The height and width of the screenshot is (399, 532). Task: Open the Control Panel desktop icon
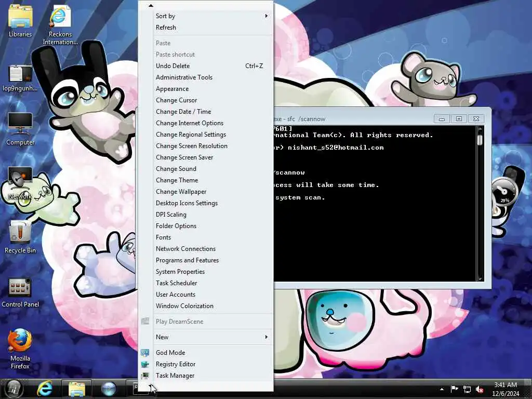click(x=20, y=292)
